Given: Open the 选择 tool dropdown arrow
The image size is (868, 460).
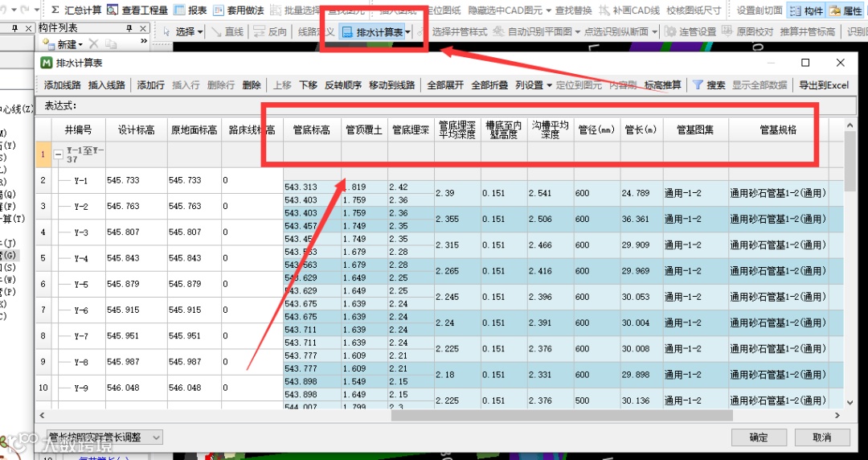Looking at the screenshot, I should pyautogui.click(x=200, y=32).
